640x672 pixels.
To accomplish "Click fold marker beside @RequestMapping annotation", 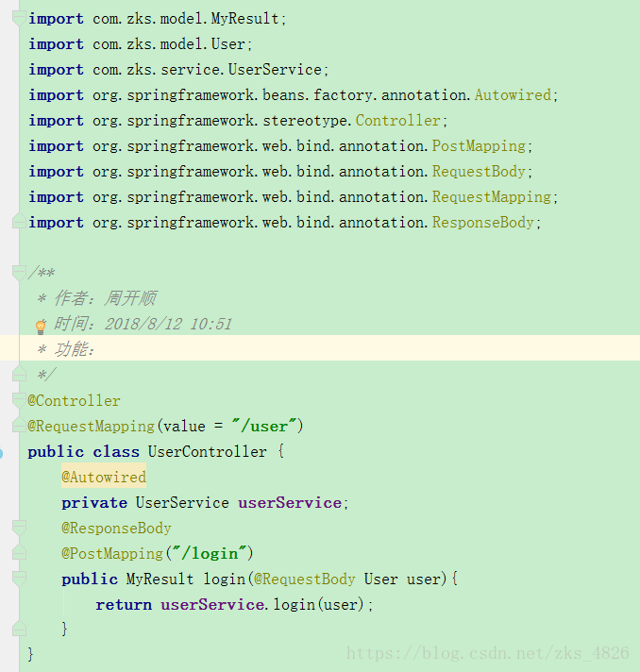I will point(19,425).
